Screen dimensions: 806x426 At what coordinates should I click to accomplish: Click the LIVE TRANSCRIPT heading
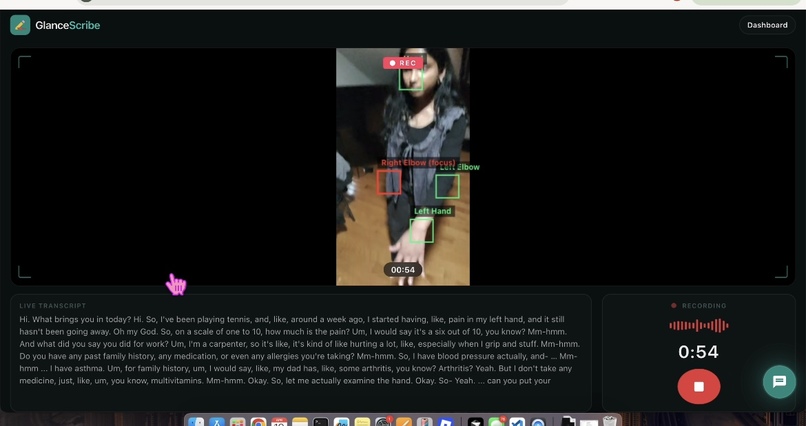pyautogui.click(x=53, y=306)
